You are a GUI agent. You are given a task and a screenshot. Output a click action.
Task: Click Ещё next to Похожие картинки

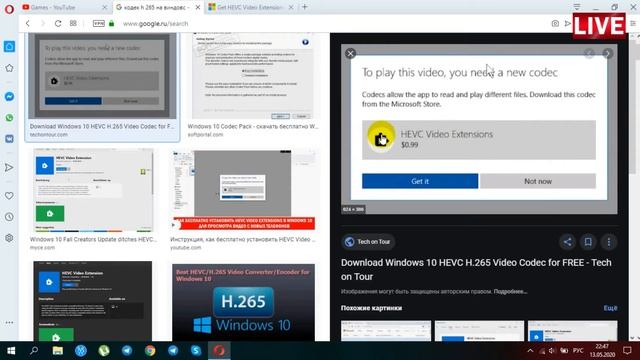point(610,308)
